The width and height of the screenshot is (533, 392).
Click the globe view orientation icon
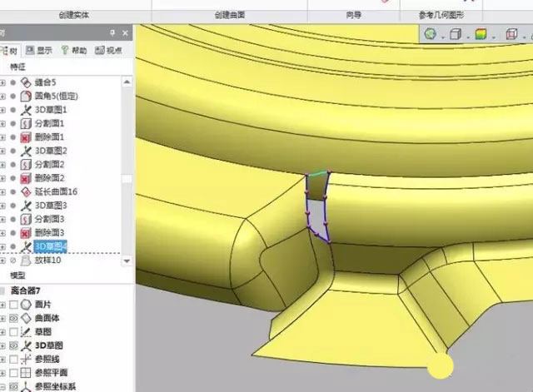click(x=431, y=35)
